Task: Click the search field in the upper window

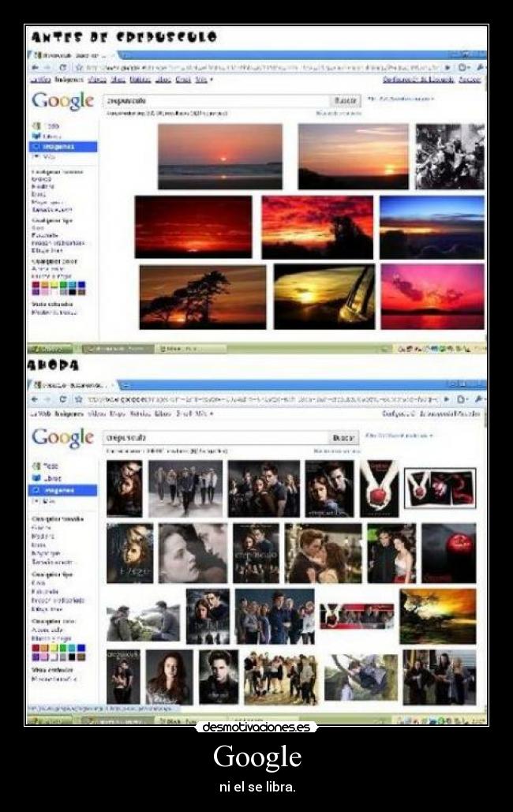Action: coord(216,100)
